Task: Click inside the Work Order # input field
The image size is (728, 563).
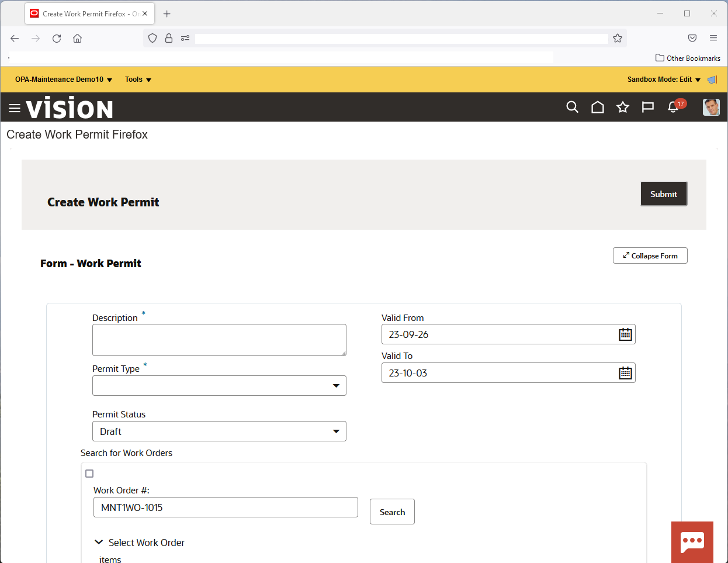Action: [x=226, y=507]
